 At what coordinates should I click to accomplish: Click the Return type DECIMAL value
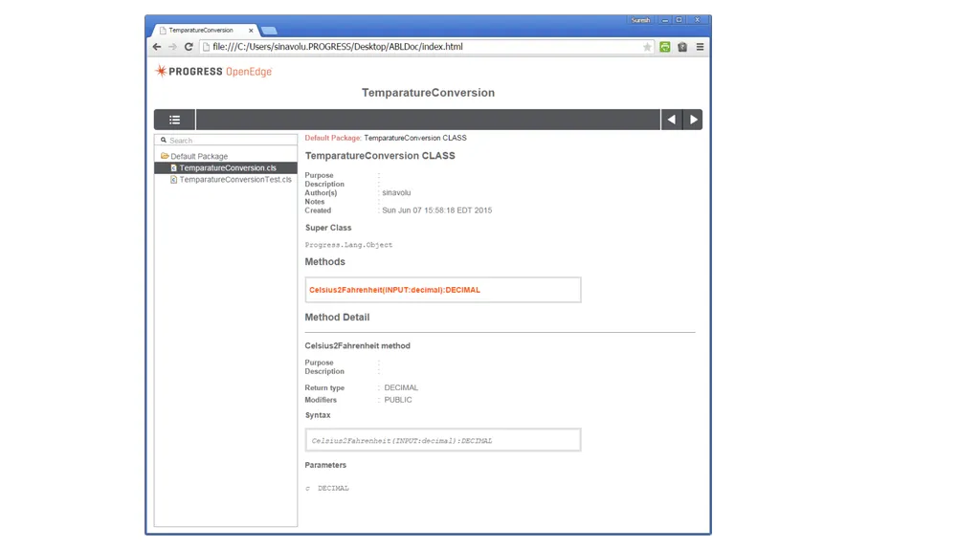point(401,388)
